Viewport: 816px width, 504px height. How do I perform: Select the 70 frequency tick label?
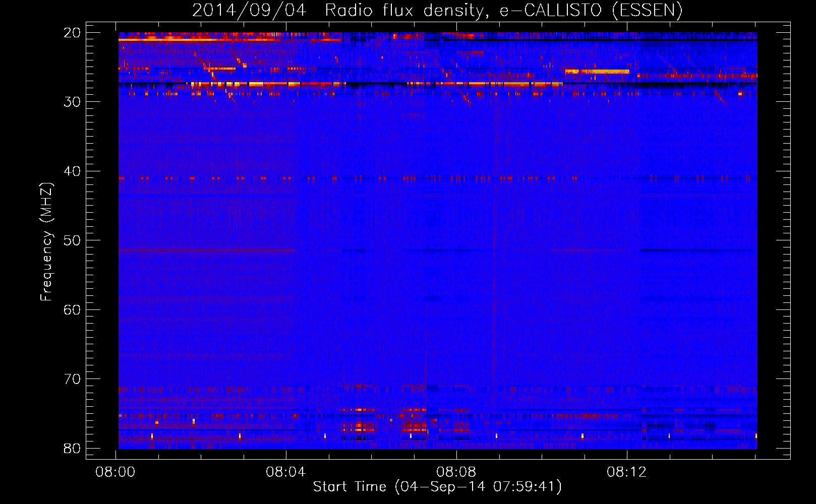click(x=73, y=379)
